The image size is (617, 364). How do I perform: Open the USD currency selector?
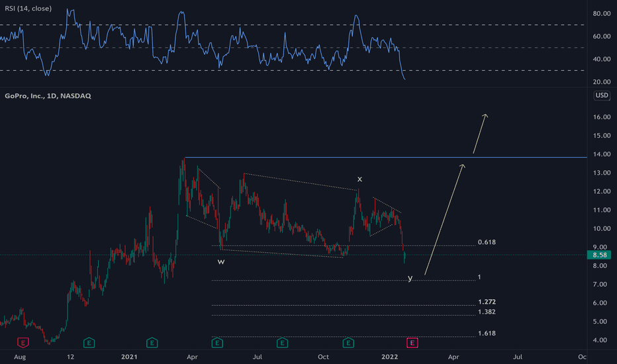pyautogui.click(x=602, y=95)
